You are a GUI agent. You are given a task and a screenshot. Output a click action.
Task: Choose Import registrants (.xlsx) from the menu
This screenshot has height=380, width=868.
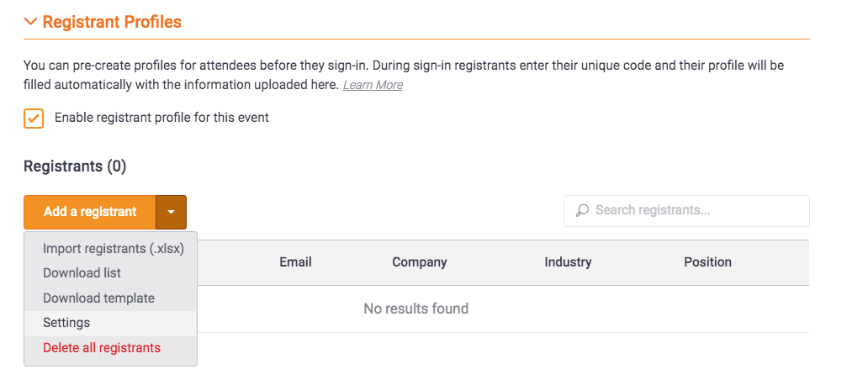(x=113, y=249)
